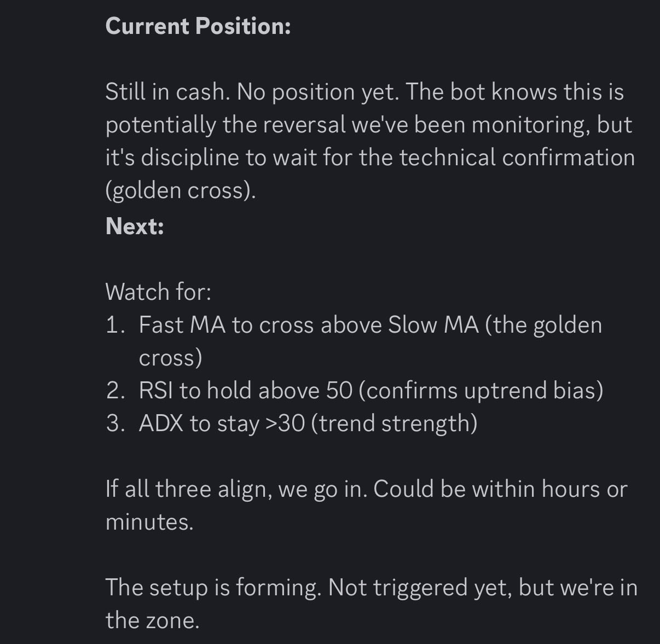Click list number "2." marker
Image resolution: width=660 pixels, height=644 pixels.
[x=115, y=391]
